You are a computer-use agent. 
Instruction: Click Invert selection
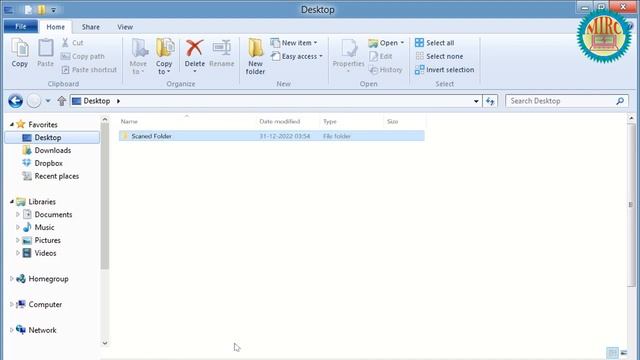pyautogui.click(x=444, y=70)
